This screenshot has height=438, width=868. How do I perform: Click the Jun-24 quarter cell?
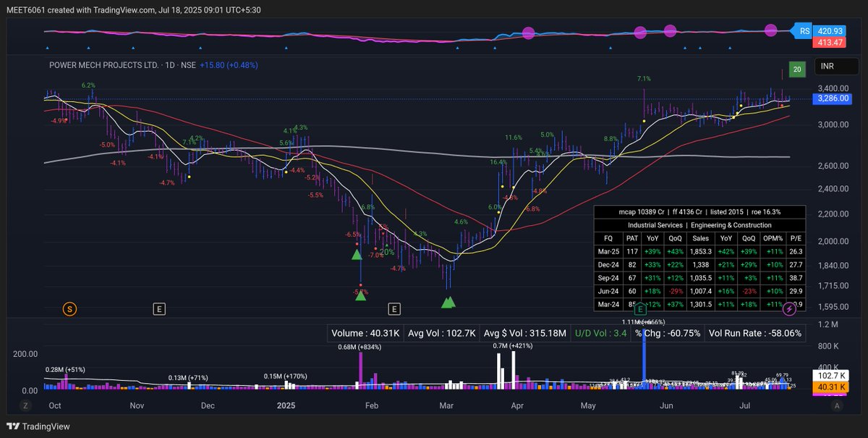pyautogui.click(x=608, y=292)
